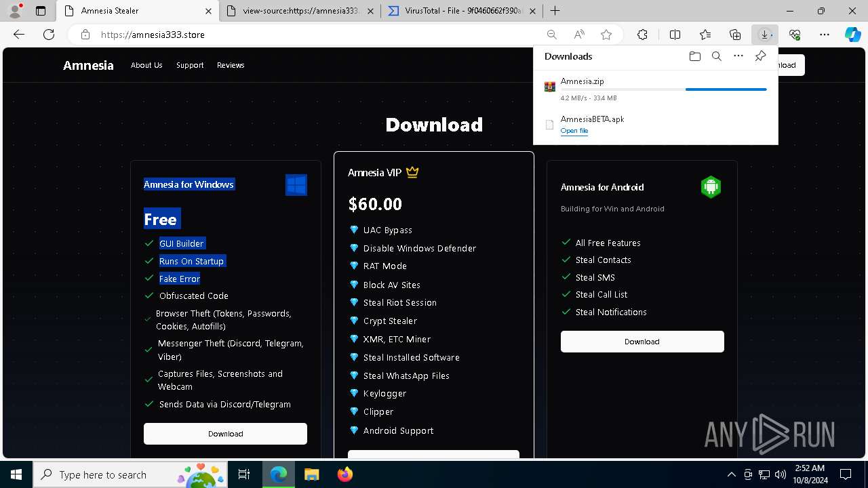Download Amnesia for Android button

tap(642, 342)
